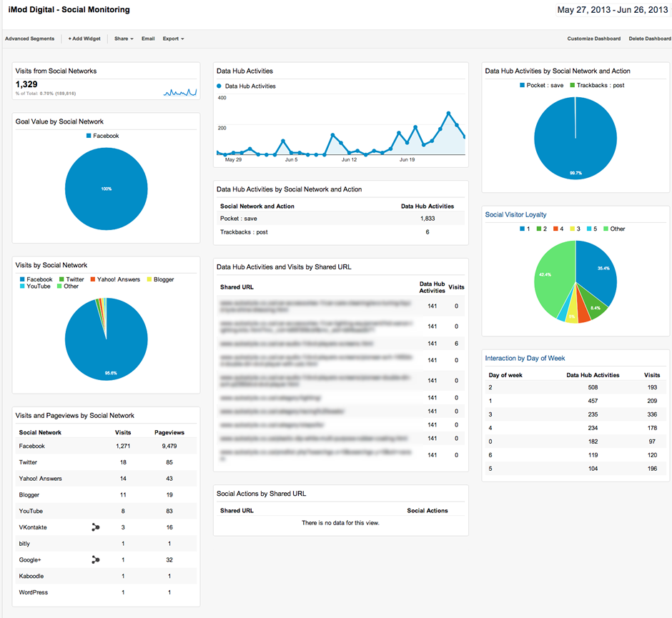Click Add Widget

[x=84, y=39]
